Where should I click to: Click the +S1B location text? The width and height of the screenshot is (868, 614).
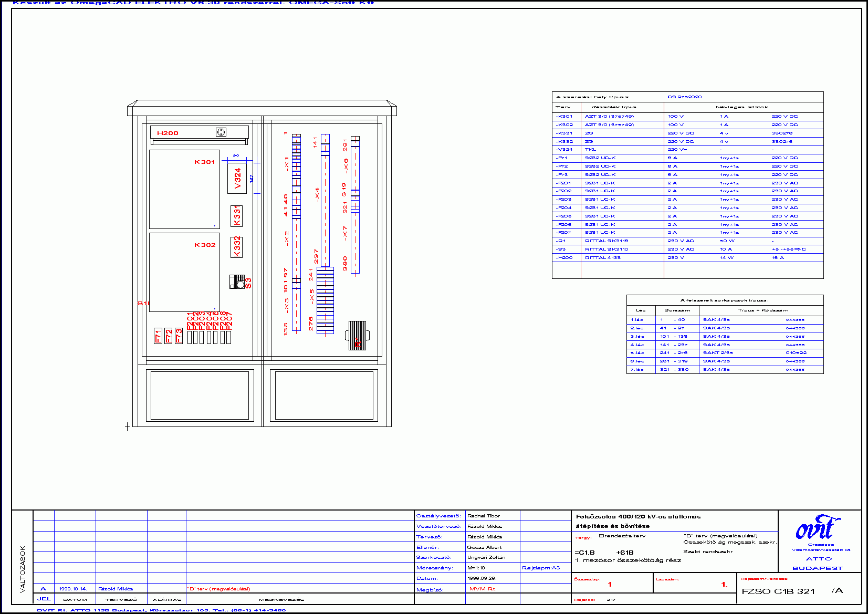coord(625,553)
